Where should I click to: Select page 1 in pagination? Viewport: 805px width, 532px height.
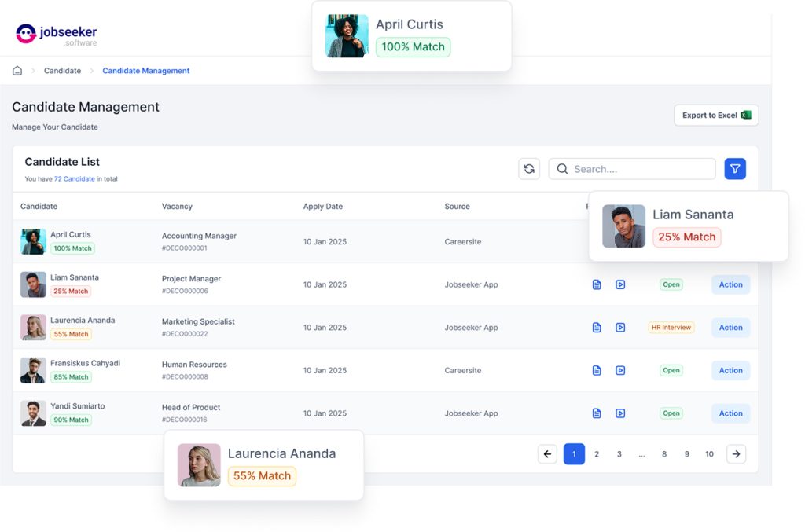574,454
